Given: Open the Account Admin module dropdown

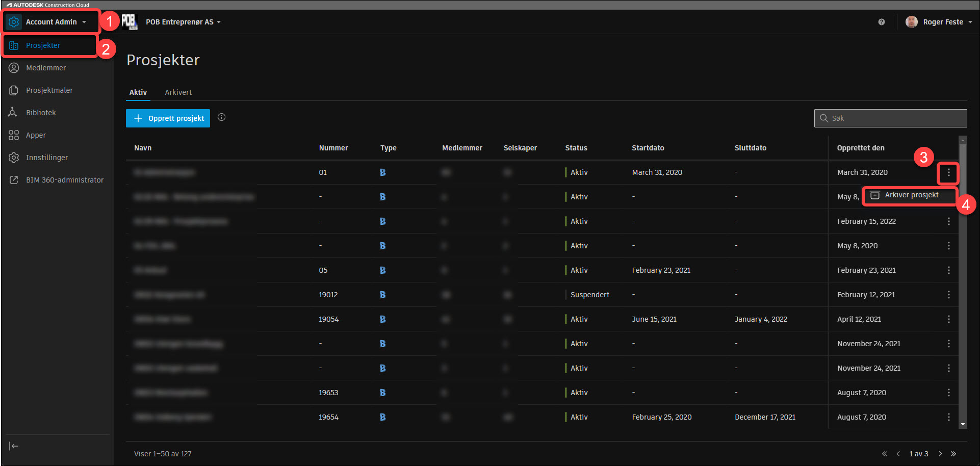Looking at the screenshot, I should (50, 22).
